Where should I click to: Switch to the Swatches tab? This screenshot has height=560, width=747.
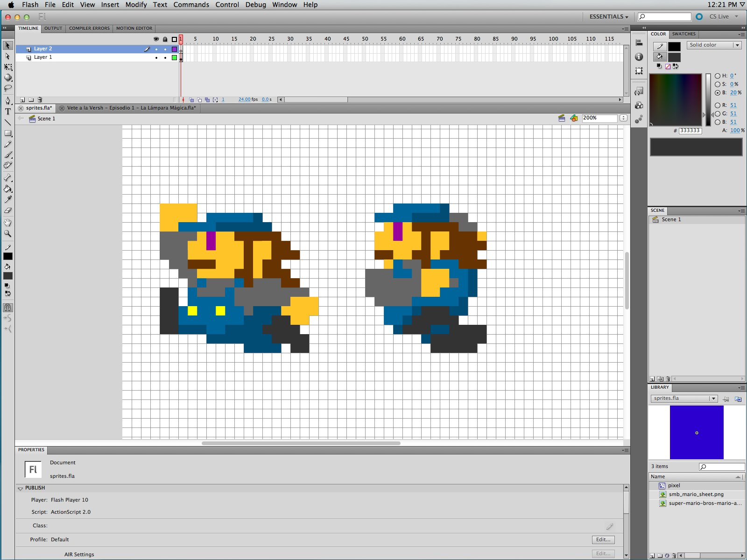coord(684,34)
